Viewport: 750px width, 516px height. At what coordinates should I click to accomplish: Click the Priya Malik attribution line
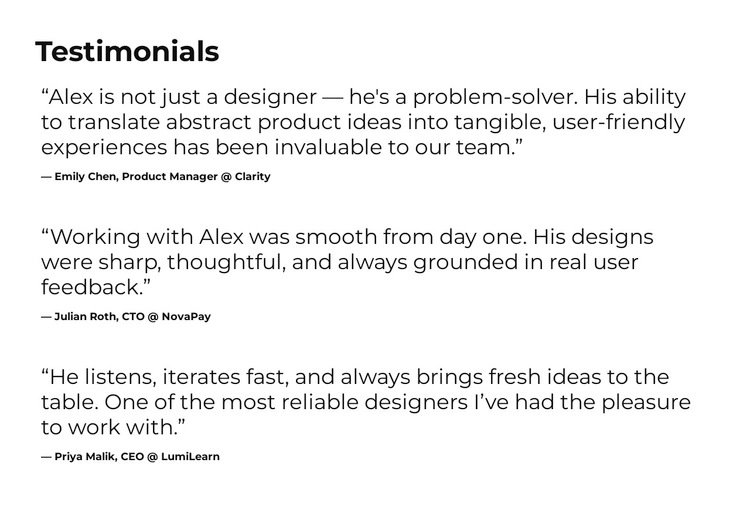(x=130, y=457)
